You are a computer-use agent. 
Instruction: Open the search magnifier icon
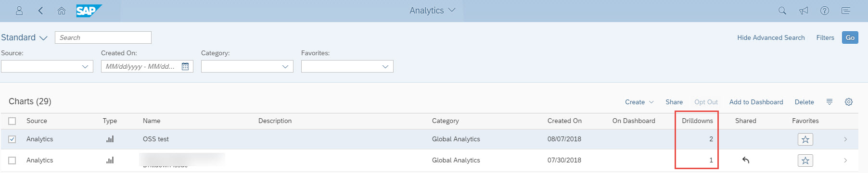click(x=782, y=11)
